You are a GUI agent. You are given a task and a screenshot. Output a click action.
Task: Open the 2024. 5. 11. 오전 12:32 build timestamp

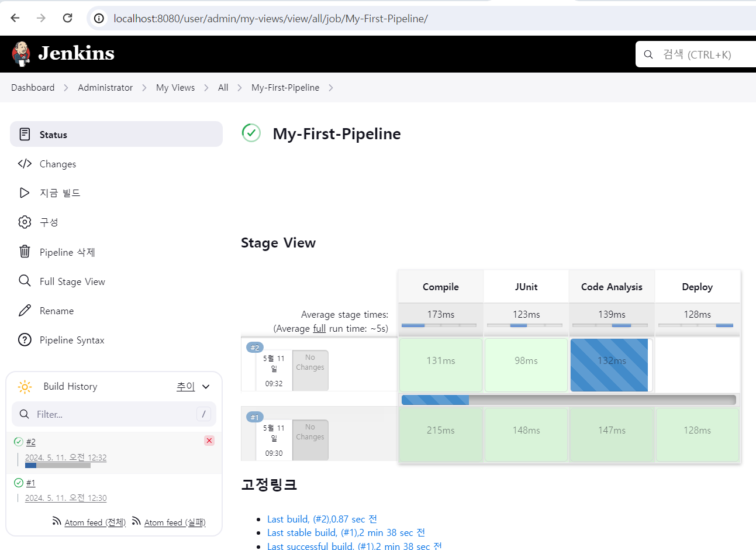pos(66,458)
